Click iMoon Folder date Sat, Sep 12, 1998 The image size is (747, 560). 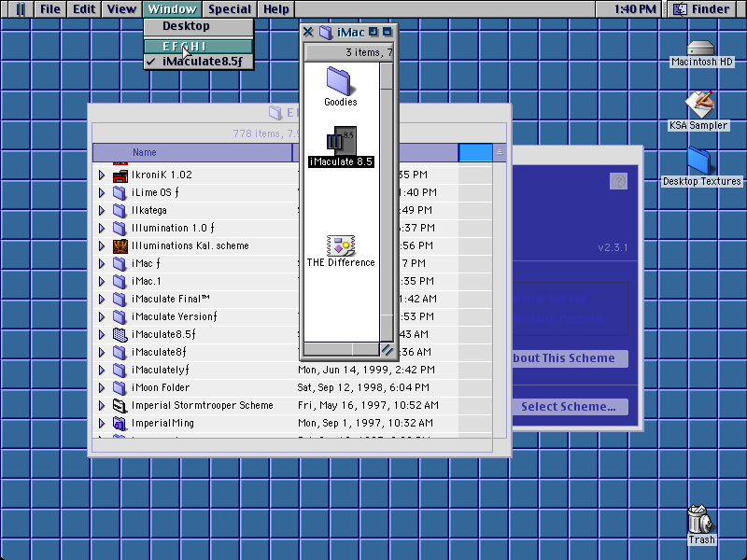(363, 387)
